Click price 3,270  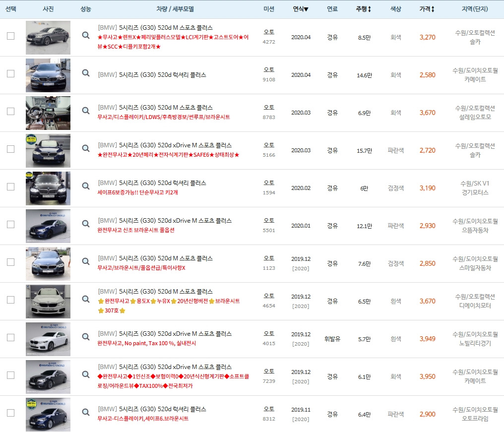427,37
